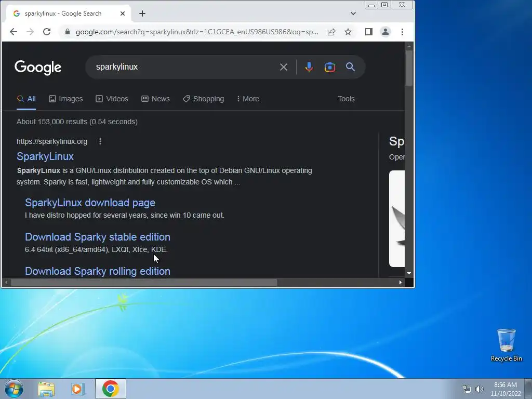The height and width of the screenshot is (399, 532).
Task: Open SparkyLinux download page link
Action: (90, 203)
